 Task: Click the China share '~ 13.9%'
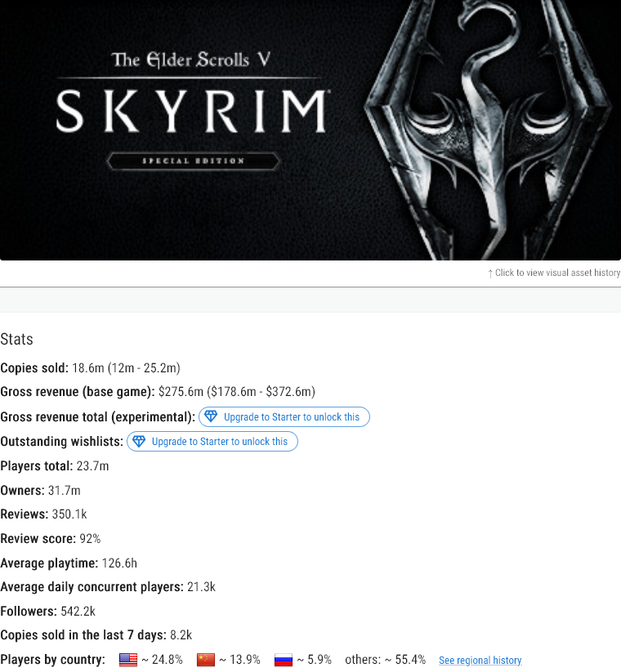[x=239, y=660]
